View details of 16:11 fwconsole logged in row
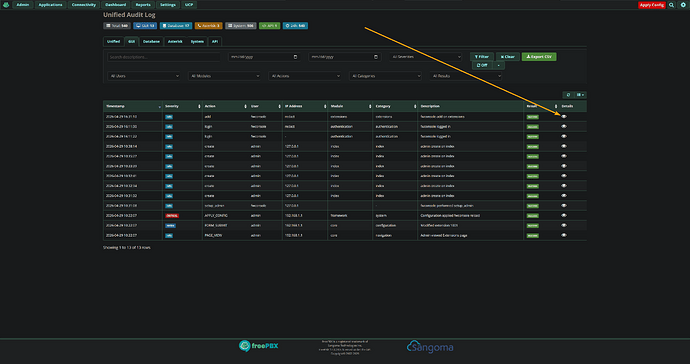Viewport: 690px width, 364px height. [x=564, y=126]
